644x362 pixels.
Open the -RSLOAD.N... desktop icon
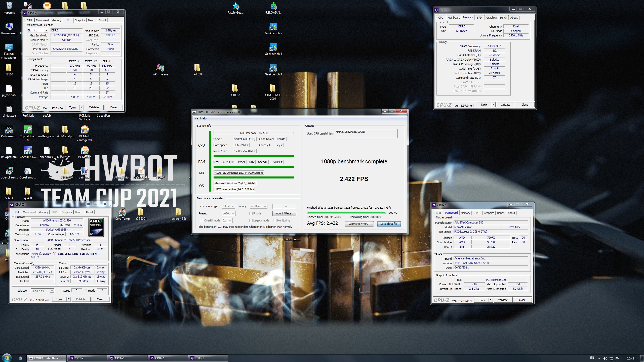[273, 8]
